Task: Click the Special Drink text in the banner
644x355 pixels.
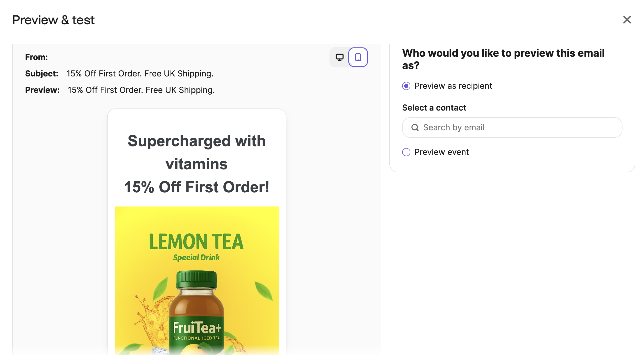Action: [196, 257]
